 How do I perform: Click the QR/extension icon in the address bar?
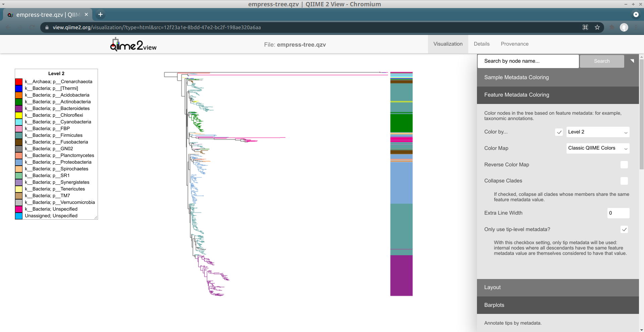click(x=585, y=27)
